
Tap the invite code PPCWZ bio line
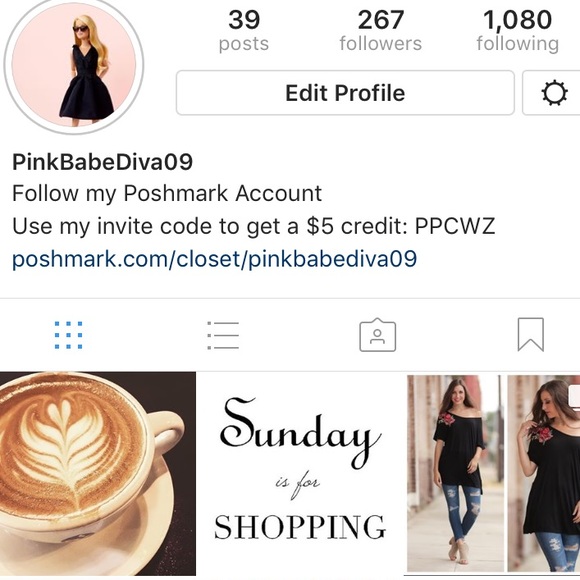(x=253, y=226)
